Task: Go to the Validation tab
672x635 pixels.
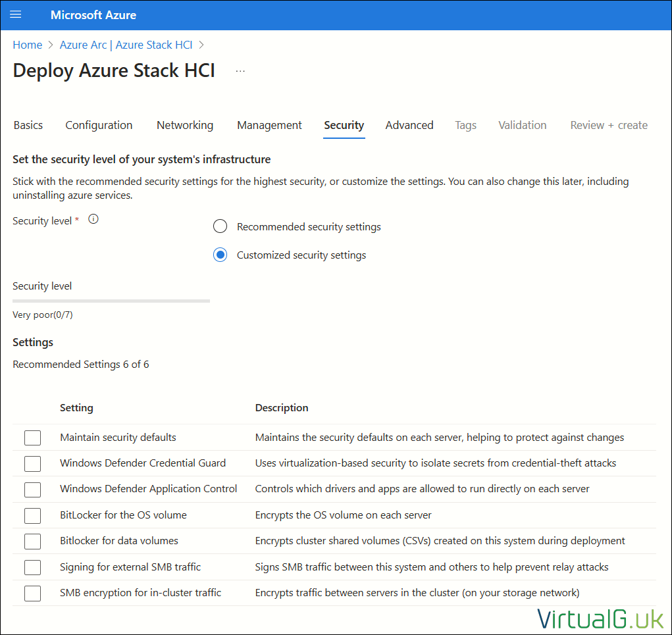Action: (x=522, y=125)
